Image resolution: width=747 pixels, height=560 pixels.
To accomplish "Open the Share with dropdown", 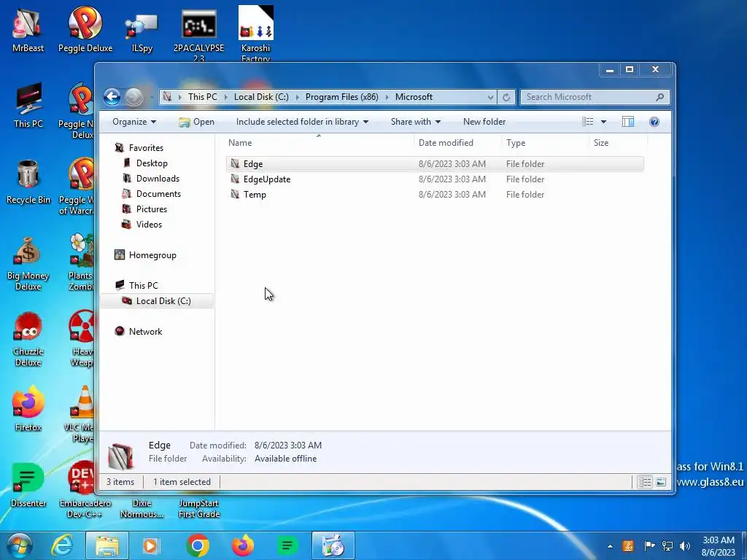I will coord(415,122).
